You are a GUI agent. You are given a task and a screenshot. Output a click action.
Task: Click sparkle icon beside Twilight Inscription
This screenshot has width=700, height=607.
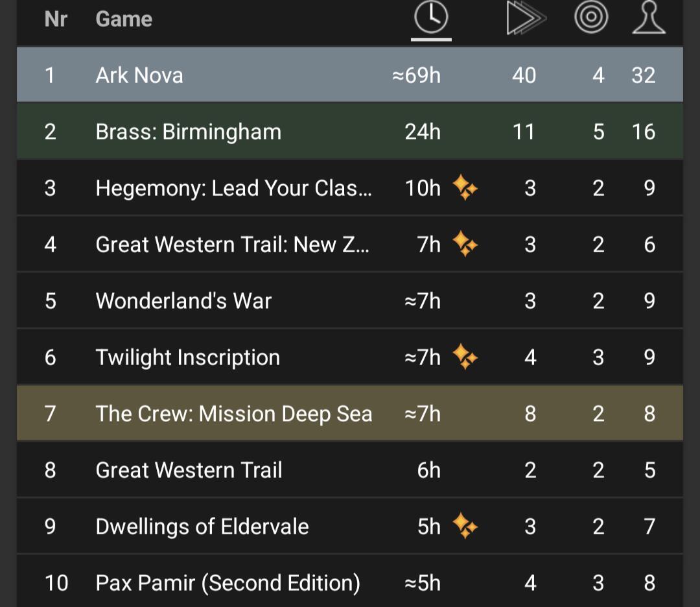pyautogui.click(x=465, y=357)
